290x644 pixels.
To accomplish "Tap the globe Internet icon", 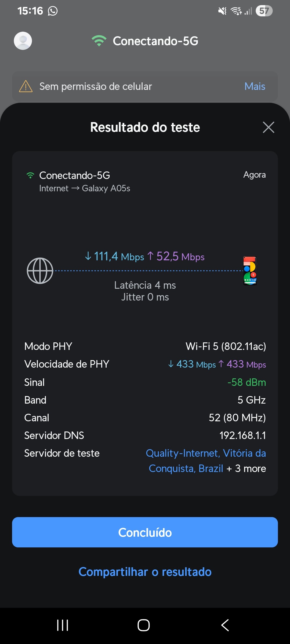I will [x=40, y=271].
